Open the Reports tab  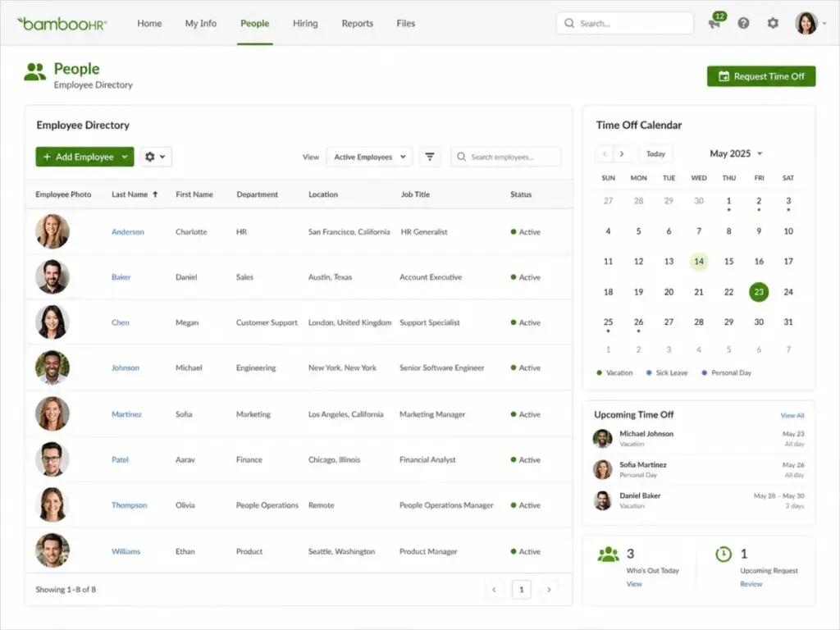tap(358, 24)
